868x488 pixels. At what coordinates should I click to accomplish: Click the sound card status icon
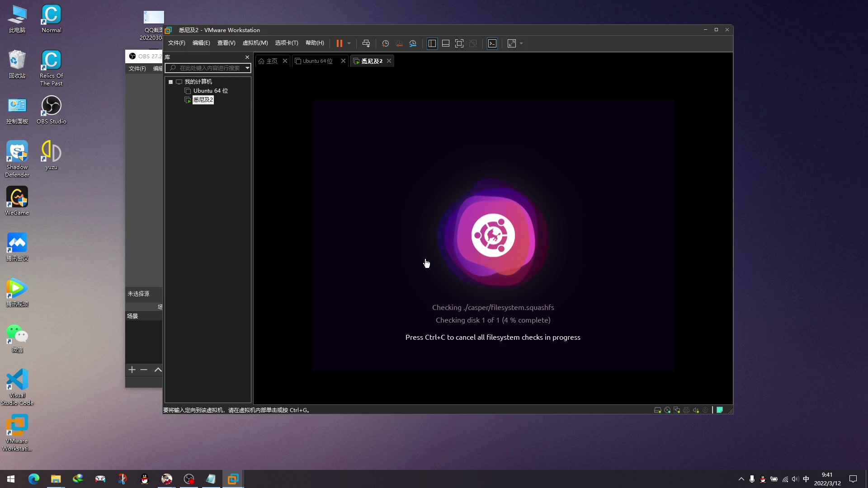tap(696, 410)
